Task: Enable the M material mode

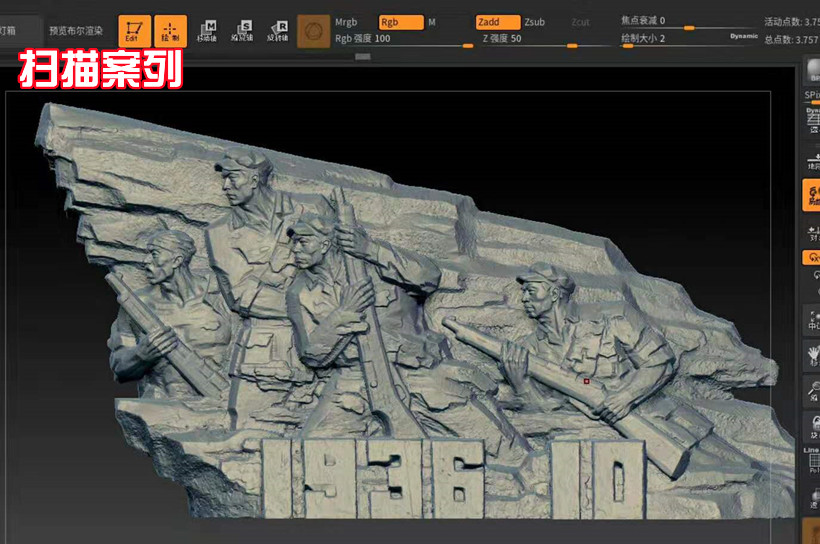Action: coord(432,21)
